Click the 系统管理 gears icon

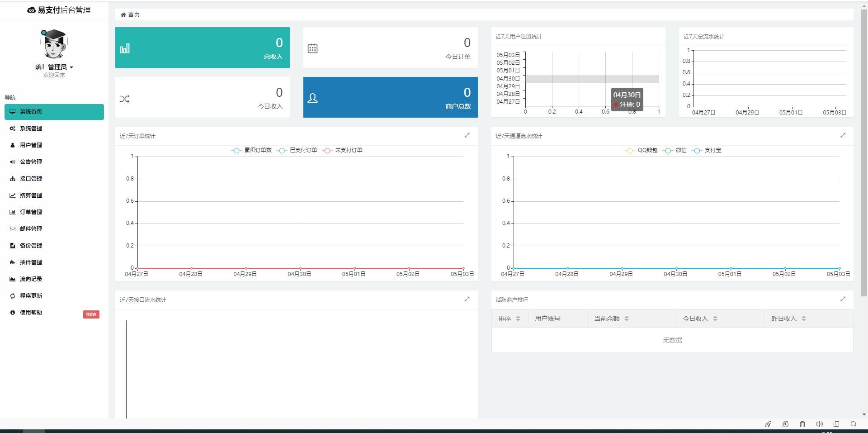click(x=12, y=128)
